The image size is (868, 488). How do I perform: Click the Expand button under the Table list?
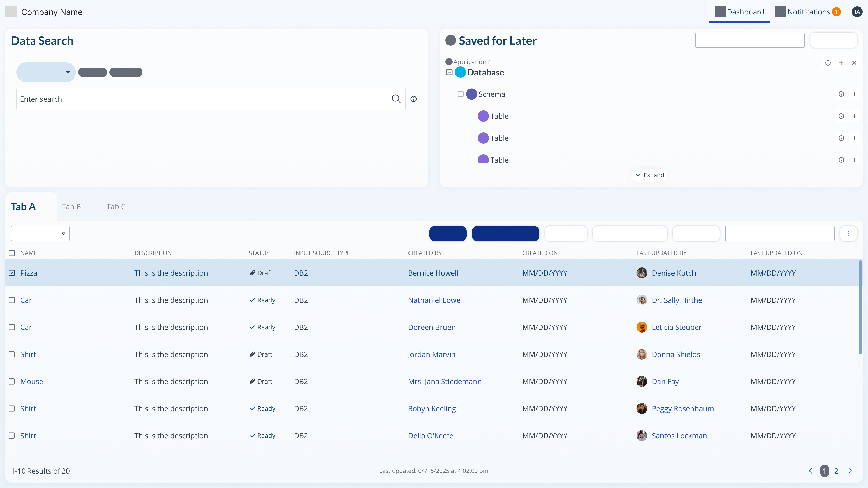point(650,175)
